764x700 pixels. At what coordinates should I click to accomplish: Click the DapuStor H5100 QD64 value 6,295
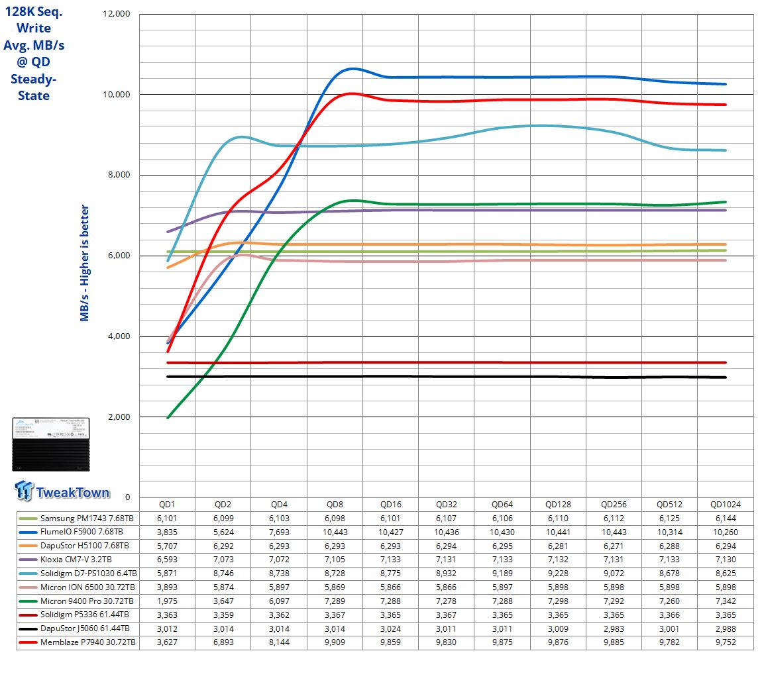tap(502, 546)
